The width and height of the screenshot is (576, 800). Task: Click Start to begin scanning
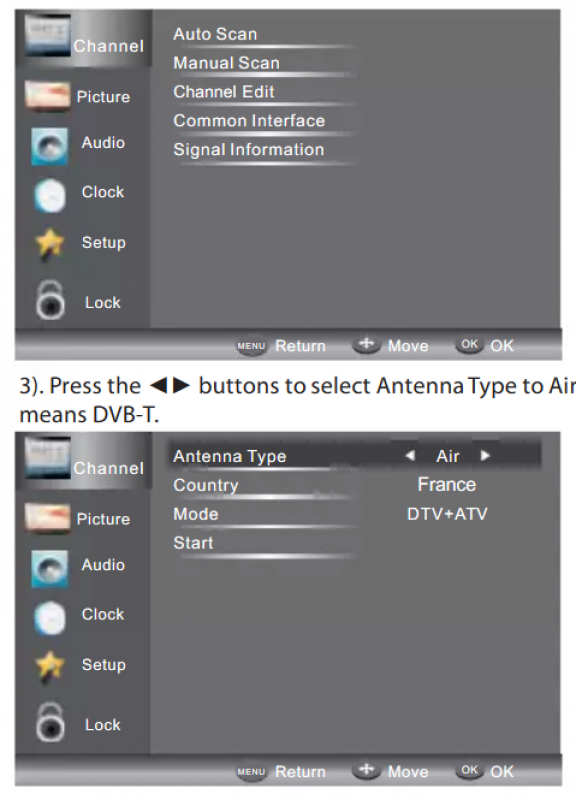[x=193, y=543]
